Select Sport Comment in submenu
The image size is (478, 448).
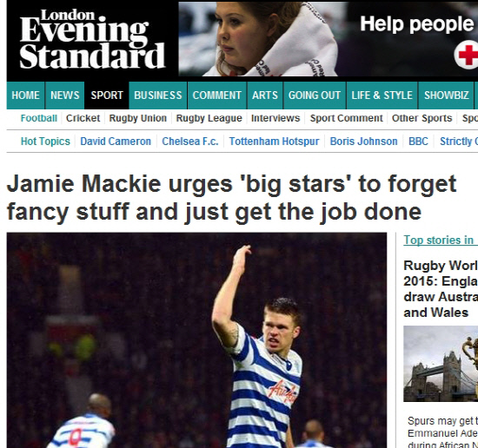click(x=346, y=118)
